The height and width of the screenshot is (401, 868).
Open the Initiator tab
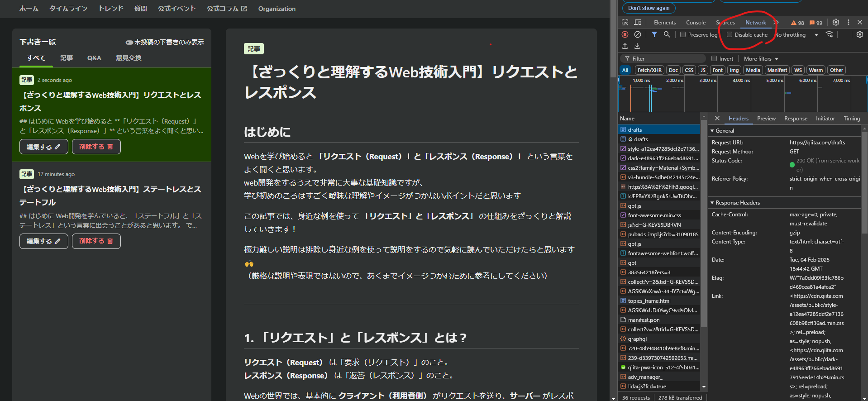(x=825, y=119)
